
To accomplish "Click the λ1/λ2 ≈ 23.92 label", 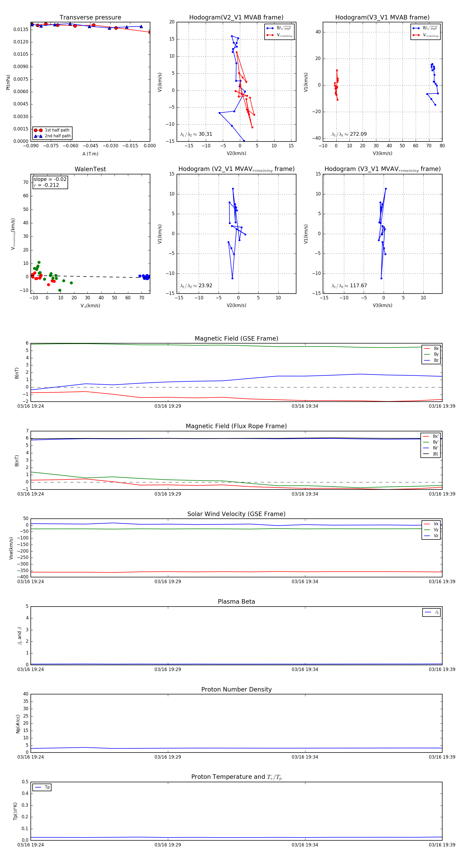I will pos(196,286).
